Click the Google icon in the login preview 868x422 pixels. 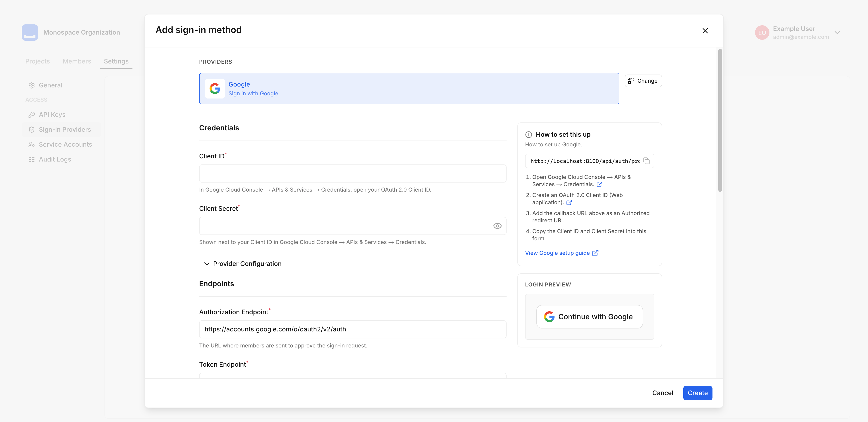point(549,316)
